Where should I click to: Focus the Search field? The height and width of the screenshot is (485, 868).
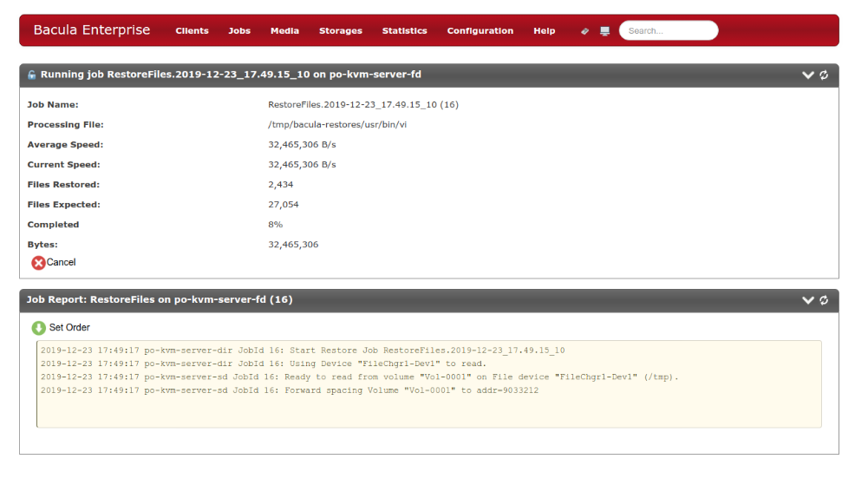pyautogui.click(x=669, y=31)
